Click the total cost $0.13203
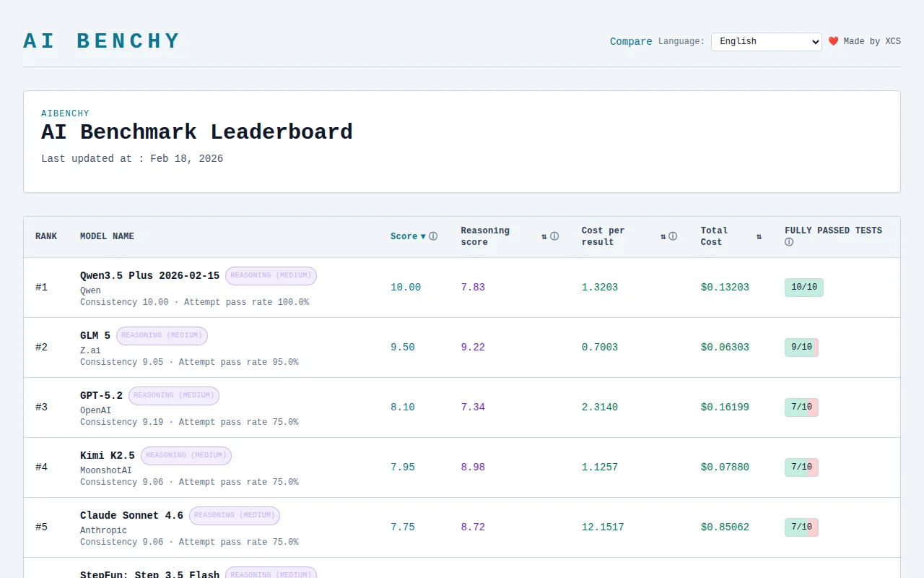 725,288
